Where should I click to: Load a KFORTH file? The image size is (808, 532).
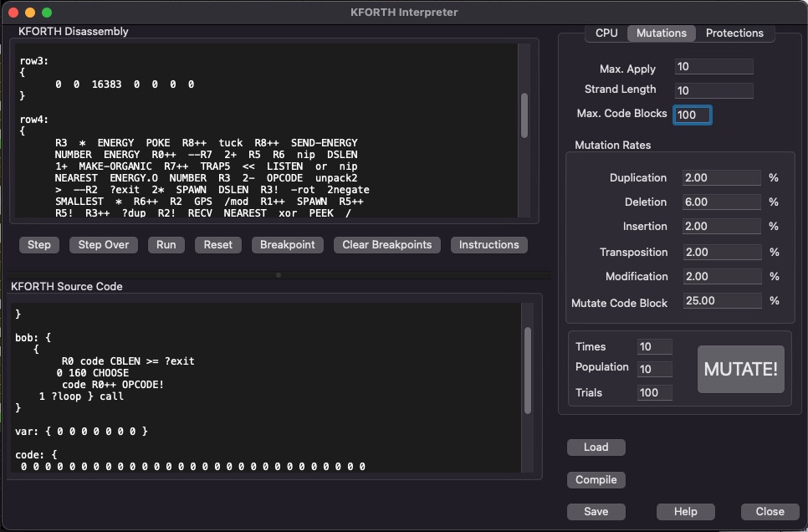(x=596, y=448)
